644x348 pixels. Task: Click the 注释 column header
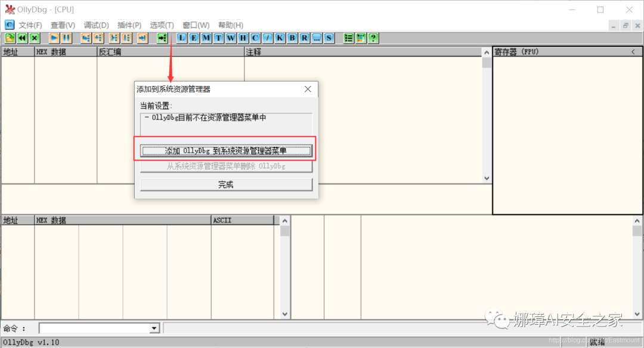(x=363, y=52)
